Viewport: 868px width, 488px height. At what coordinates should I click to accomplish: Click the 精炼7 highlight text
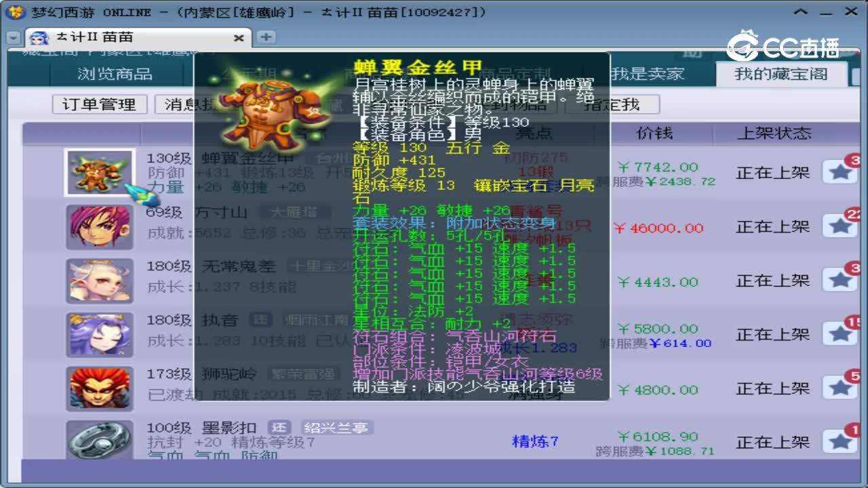click(x=535, y=441)
